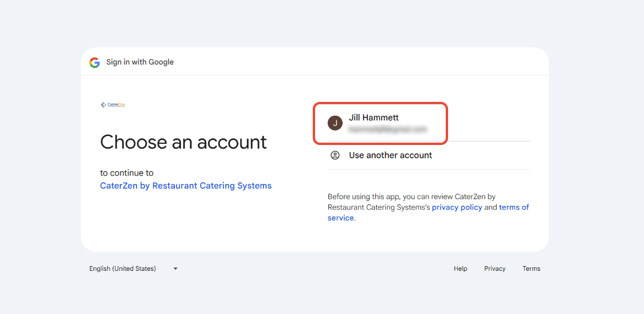Open the Privacy footer link
The image size is (644, 314).
(x=494, y=269)
